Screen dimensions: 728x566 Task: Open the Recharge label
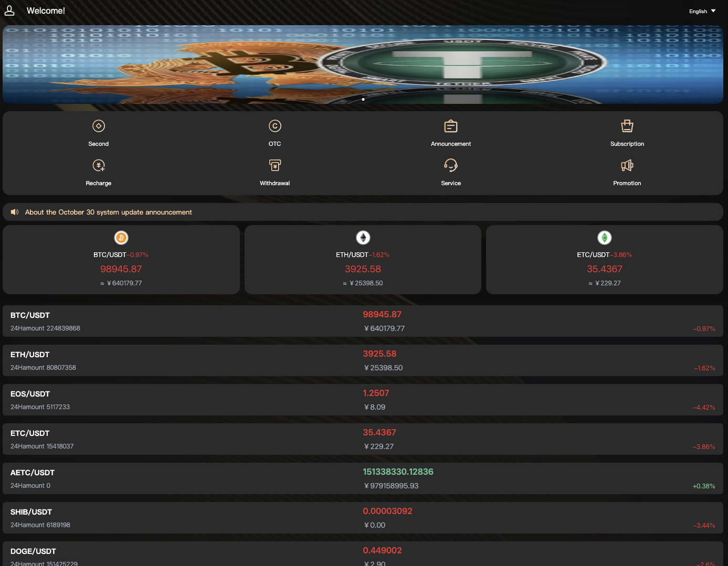tap(99, 183)
